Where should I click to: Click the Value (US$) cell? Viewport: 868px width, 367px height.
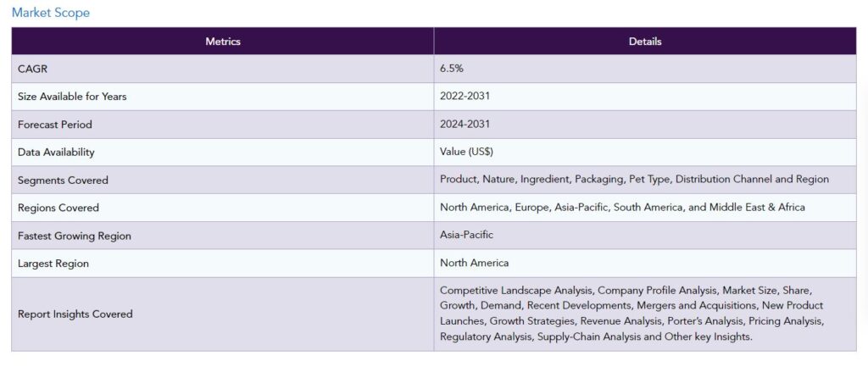coord(466,153)
